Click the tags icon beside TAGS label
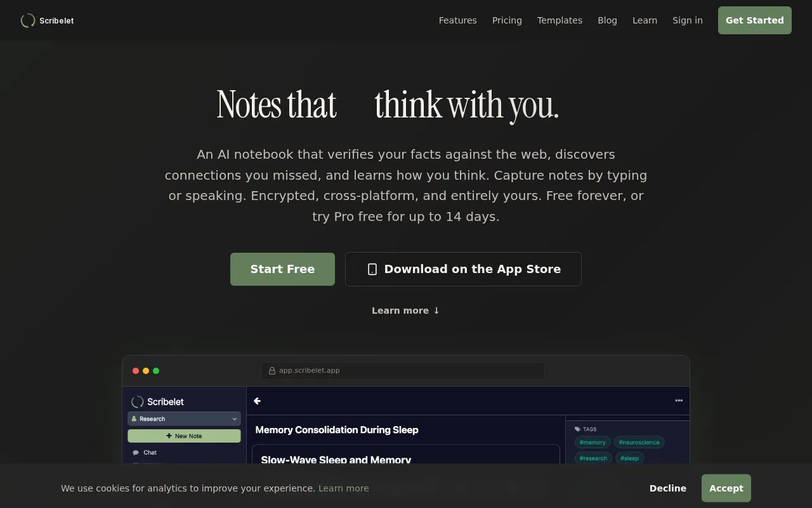 pyautogui.click(x=577, y=429)
